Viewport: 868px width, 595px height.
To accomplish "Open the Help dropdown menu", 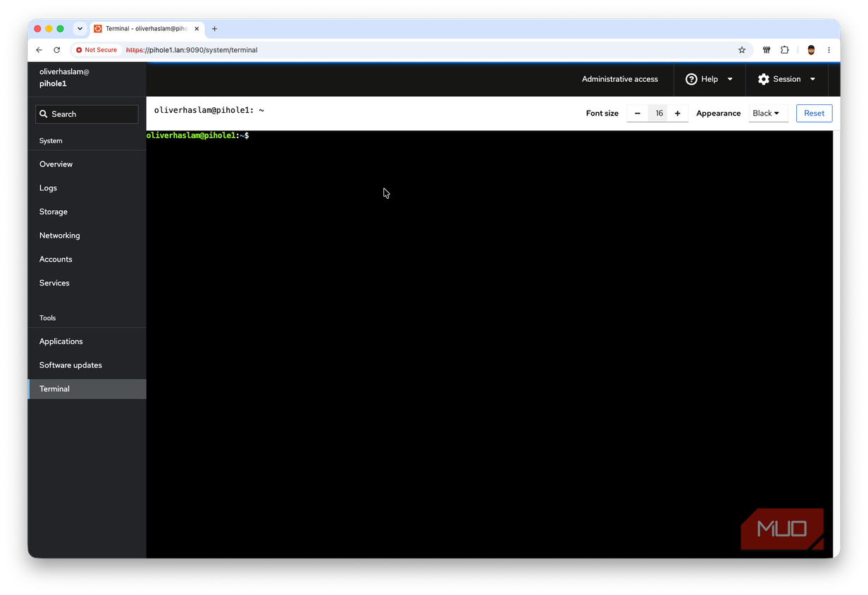I will [709, 79].
